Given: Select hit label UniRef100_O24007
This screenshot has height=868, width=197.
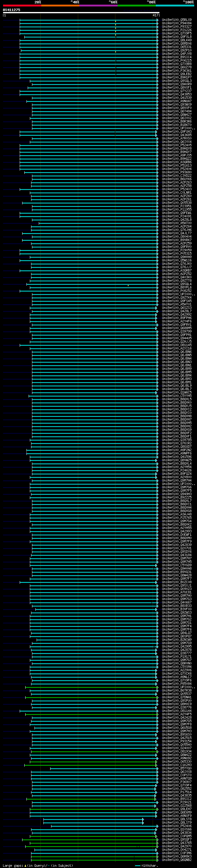Looking at the screenshot, I should 177,748.
